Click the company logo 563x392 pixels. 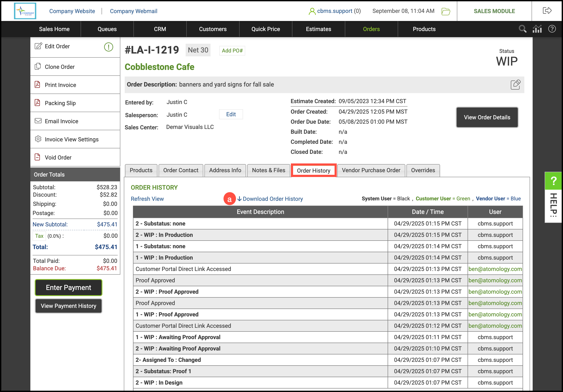click(x=25, y=11)
